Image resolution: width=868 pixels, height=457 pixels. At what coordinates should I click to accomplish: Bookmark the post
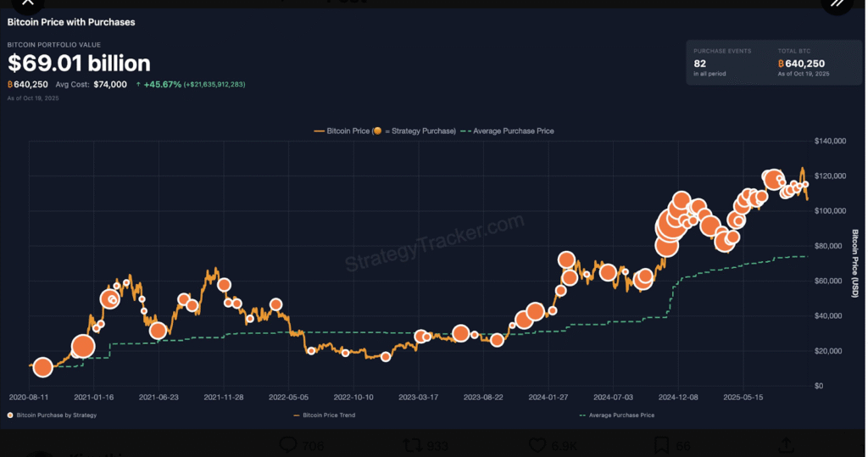[x=662, y=445]
